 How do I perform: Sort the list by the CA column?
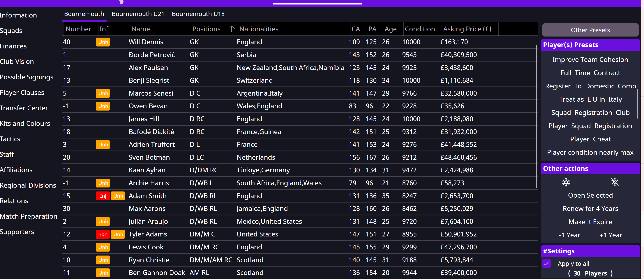pos(356,29)
